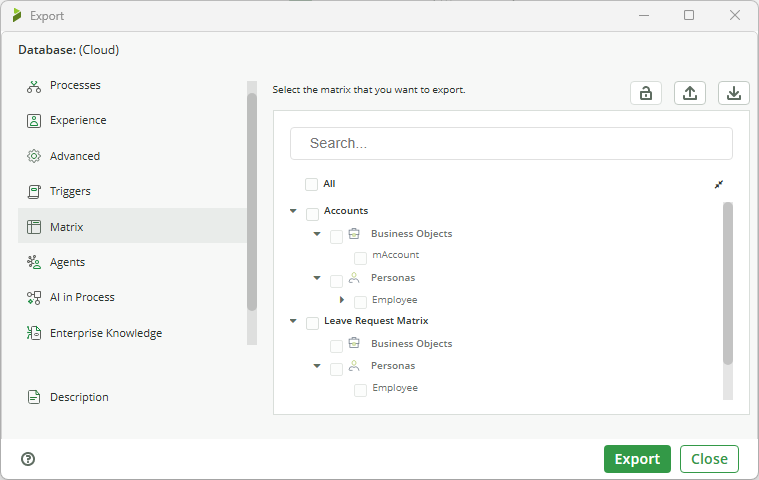This screenshot has height=480, width=759.
Task: Click briefcase icon under Accounts
Action: (x=354, y=234)
